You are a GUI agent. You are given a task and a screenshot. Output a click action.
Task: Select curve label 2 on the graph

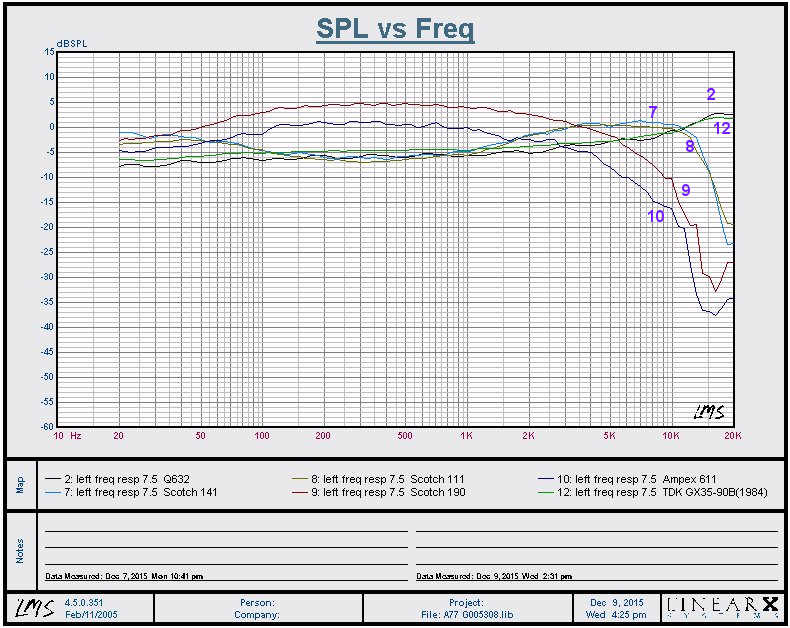pos(711,95)
